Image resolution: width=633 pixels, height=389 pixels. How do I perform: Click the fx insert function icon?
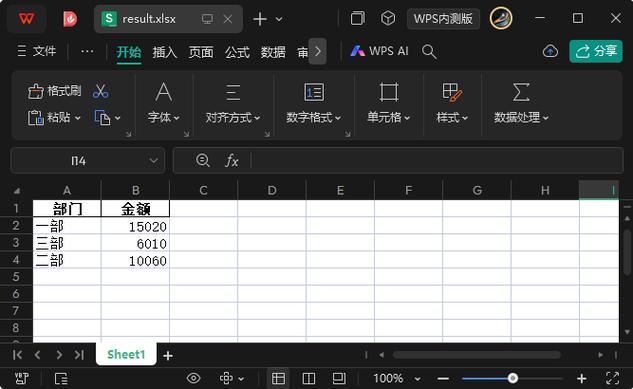231,161
